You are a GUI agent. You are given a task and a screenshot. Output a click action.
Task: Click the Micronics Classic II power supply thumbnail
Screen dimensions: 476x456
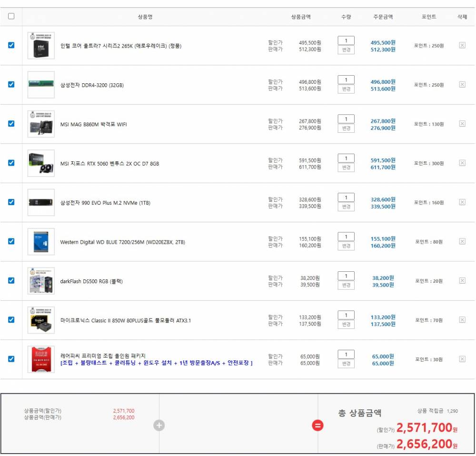click(41, 320)
